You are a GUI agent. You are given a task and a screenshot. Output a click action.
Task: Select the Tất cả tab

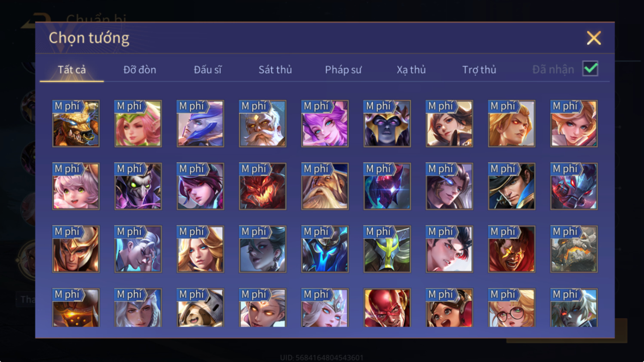[72, 70]
